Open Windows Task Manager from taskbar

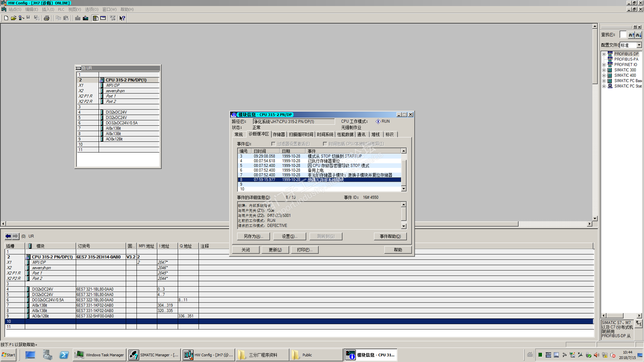click(x=100, y=355)
